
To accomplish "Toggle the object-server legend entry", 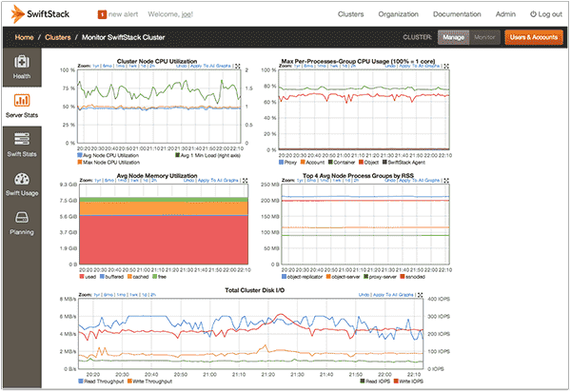I will pyautogui.click(x=343, y=277).
